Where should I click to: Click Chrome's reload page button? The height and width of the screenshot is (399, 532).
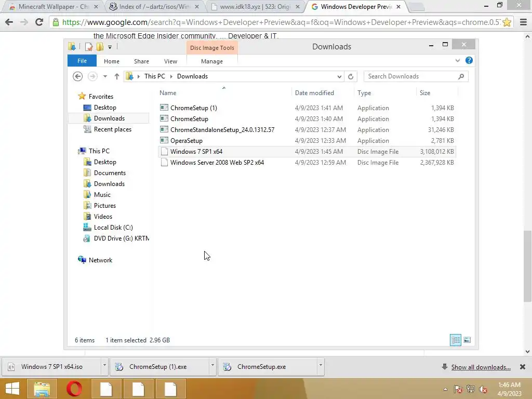(39, 22)
